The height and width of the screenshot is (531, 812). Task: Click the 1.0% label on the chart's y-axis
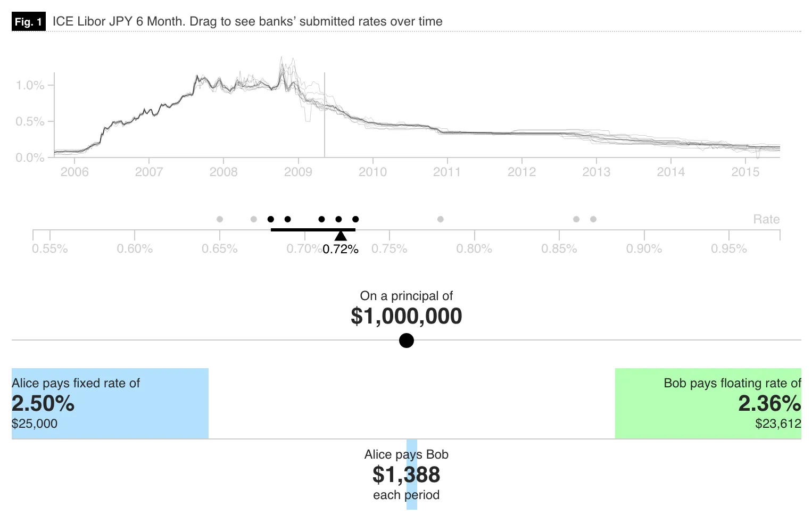pyautogui.click(x=30, y=85)
